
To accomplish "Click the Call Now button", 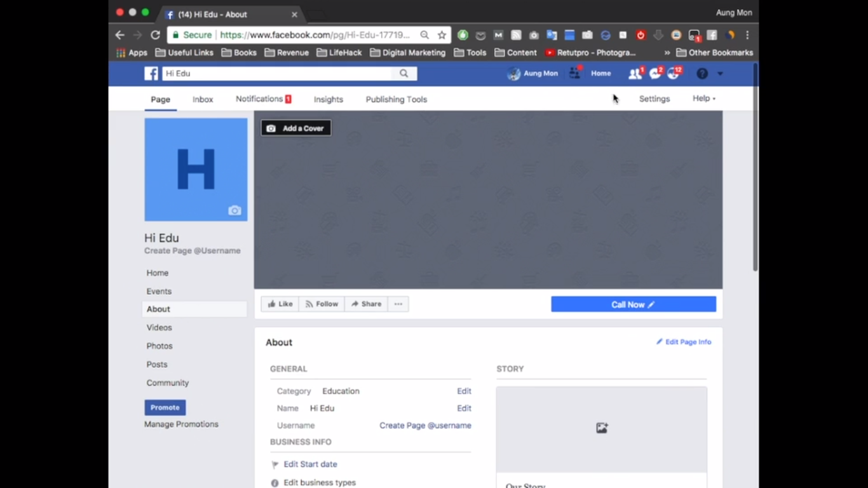I will pyautogui.click(x=634, y=304).
